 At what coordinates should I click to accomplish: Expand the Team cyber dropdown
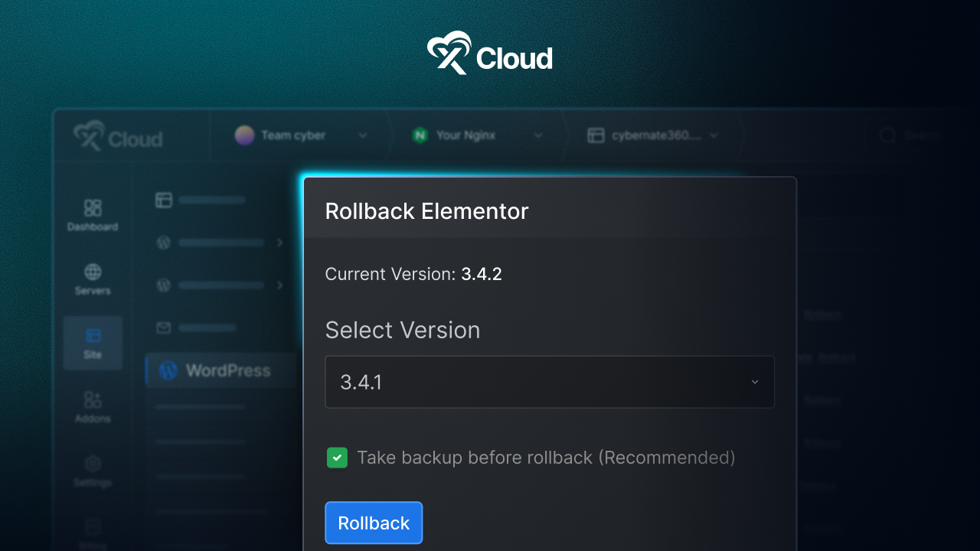363,135
